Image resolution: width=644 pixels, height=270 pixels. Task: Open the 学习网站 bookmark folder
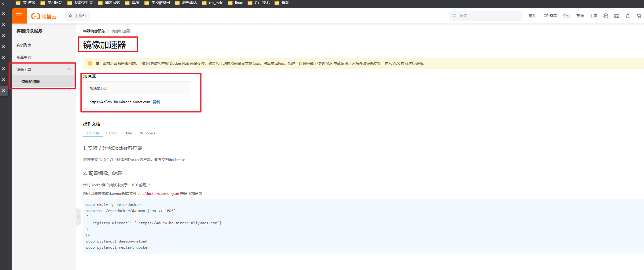pyautogui.click(x=51, y=3)
